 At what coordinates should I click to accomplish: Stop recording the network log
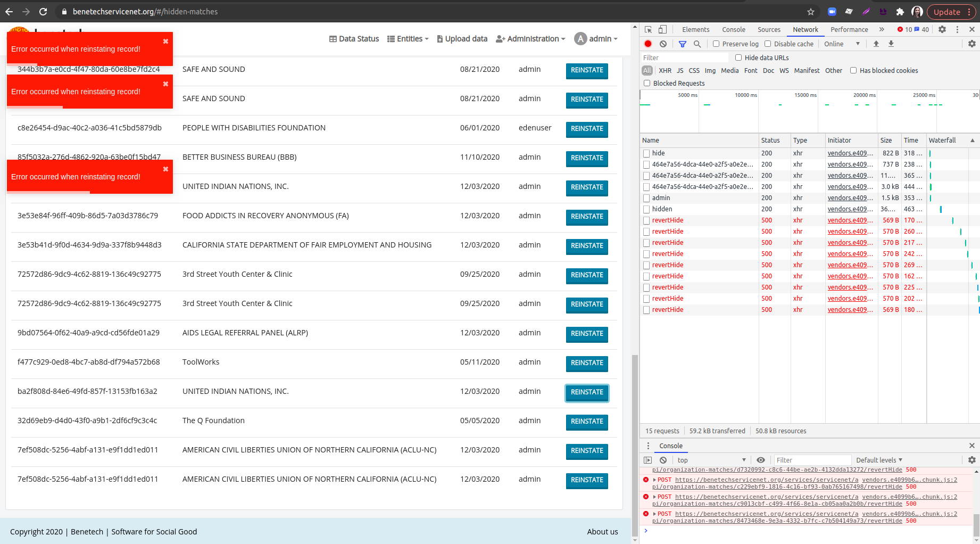pyautogui.click(x=648, y=44)
